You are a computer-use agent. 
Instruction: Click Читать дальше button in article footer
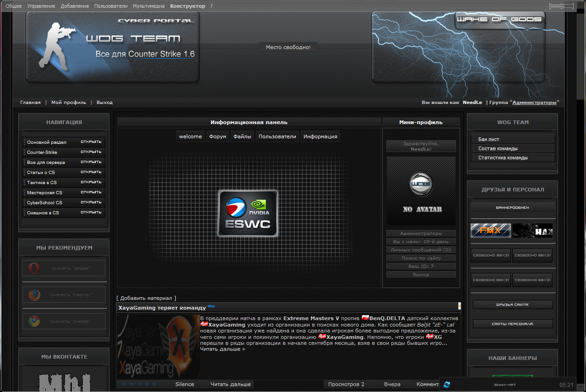[x=231, y=384]
